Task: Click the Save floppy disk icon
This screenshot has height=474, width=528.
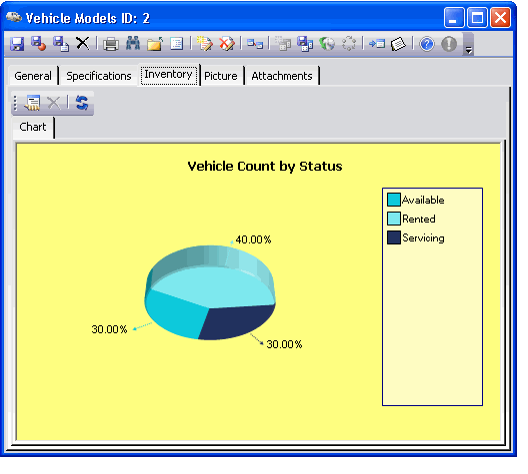Action: click(17, 44)
